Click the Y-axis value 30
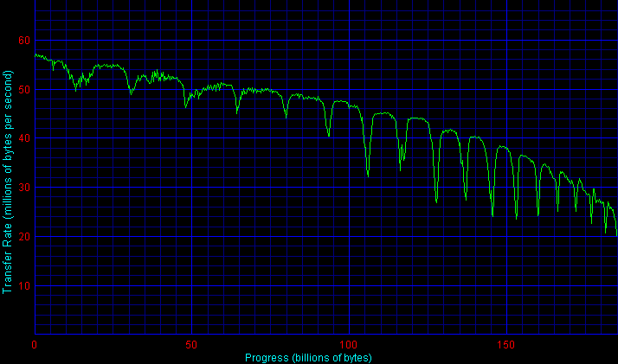The width and height of the screenshot is (618, 364). (24, 188)
